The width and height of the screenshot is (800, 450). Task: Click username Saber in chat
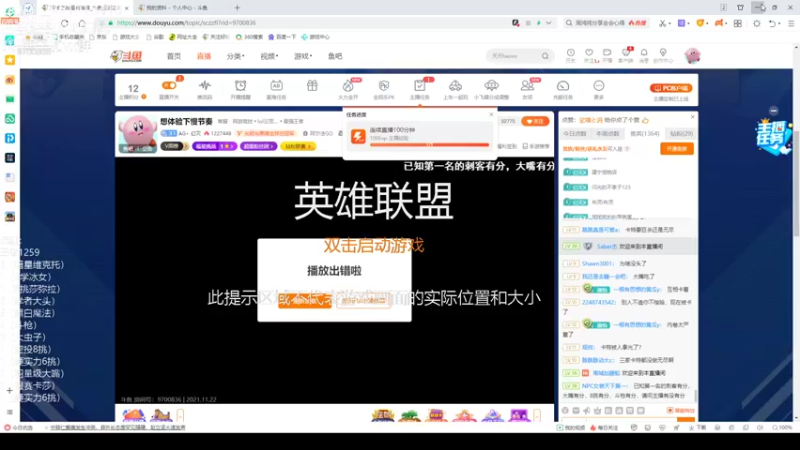[x=606, y=246]
